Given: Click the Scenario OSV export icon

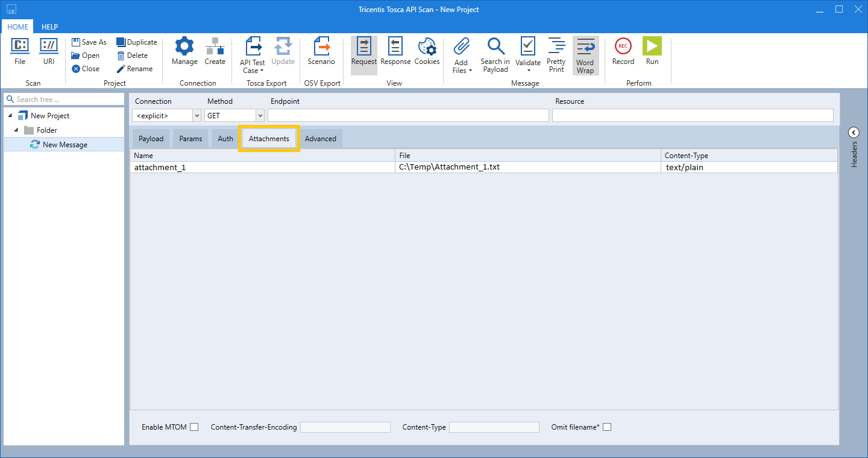Looking at the screenshot, I should tap(321, 46).
